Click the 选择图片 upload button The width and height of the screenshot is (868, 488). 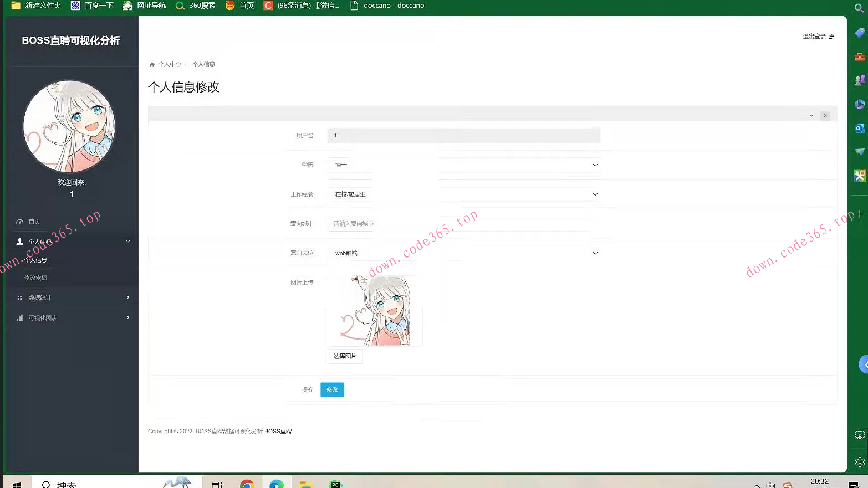(x=344, y=356)
